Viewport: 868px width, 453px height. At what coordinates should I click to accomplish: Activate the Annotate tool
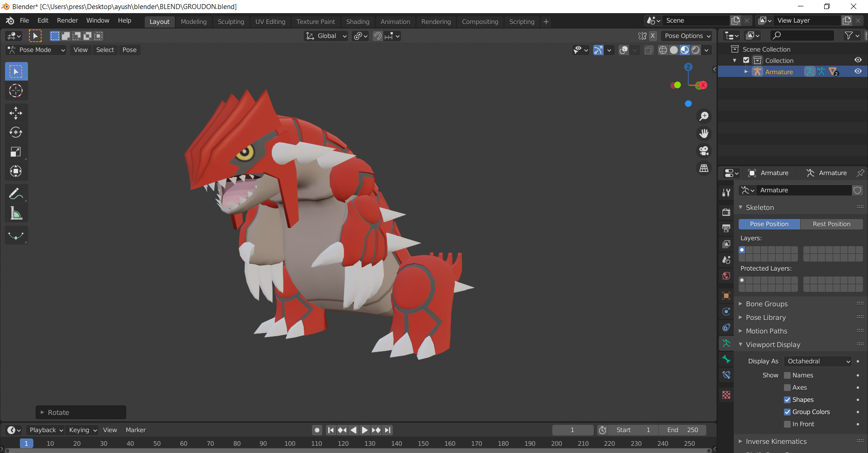tap(16, 193)
